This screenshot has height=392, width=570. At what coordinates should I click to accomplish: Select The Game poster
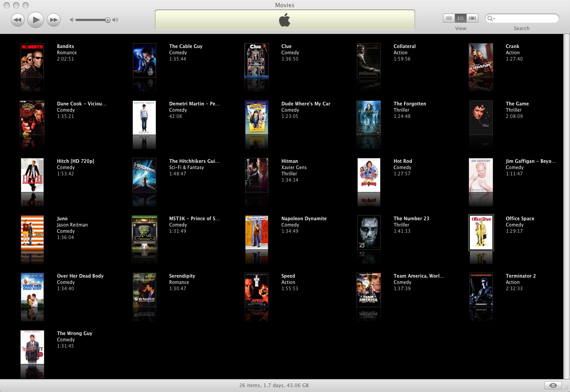481,118
